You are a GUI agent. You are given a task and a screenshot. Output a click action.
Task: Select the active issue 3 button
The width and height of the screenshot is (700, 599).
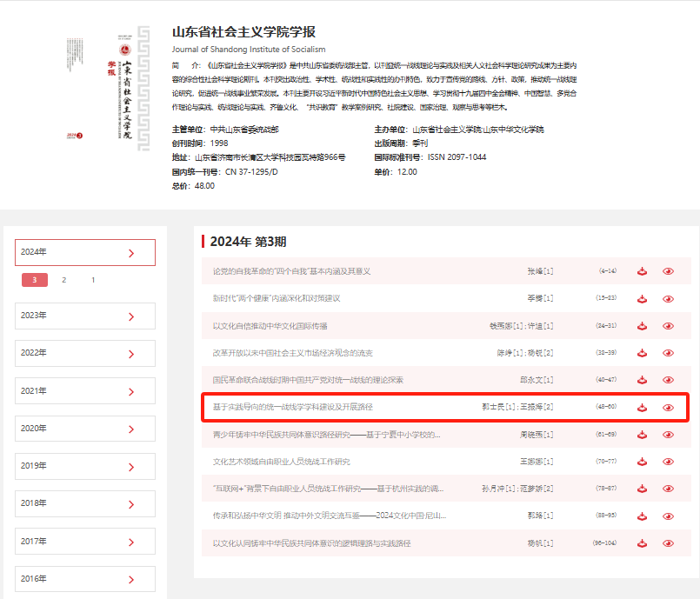tap(34, 280)
